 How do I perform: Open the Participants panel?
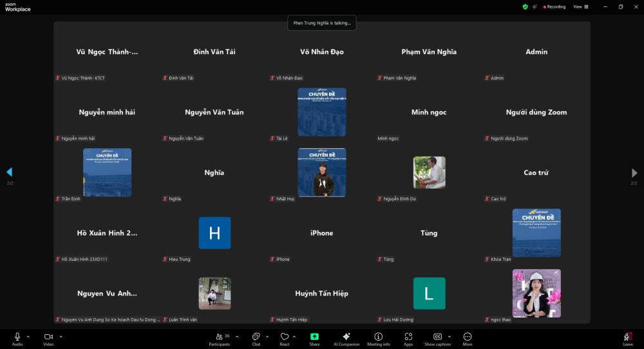pyautogui.click(x=219, y=337)
